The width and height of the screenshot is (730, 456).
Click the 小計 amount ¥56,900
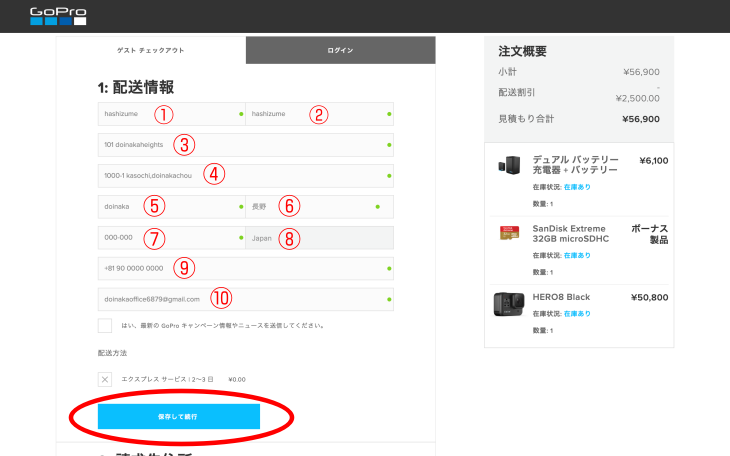click(642, 72)
